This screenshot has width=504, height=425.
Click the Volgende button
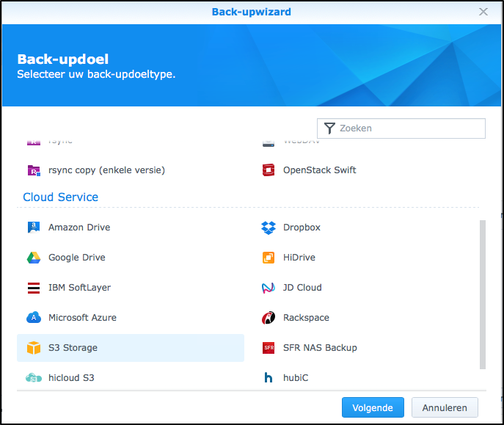(372, 407)
